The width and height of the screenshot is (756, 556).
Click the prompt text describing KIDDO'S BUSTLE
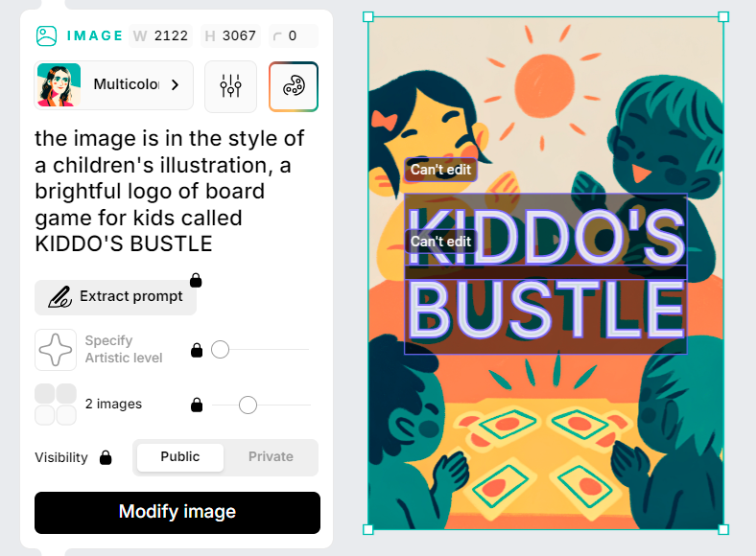tap(170, 191)
